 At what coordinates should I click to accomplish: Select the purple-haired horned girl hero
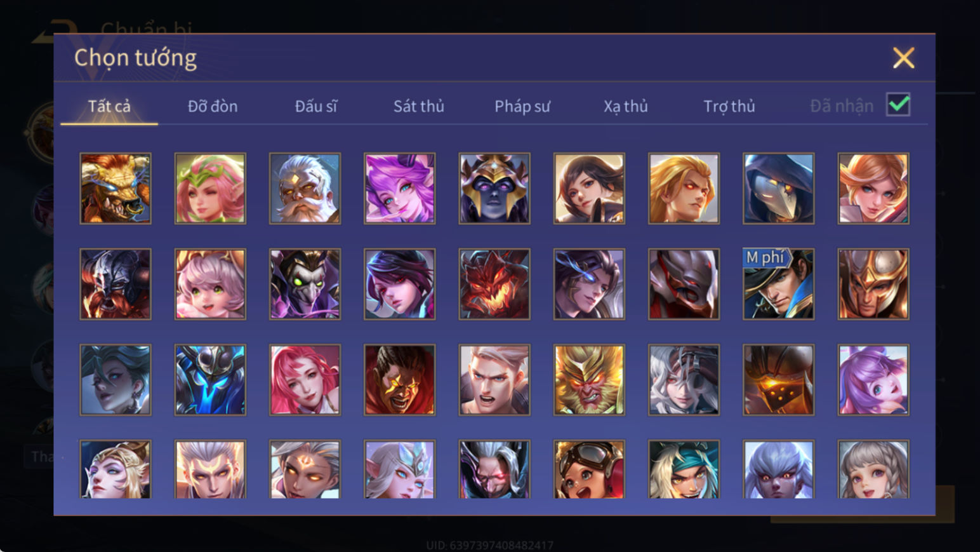399,188
